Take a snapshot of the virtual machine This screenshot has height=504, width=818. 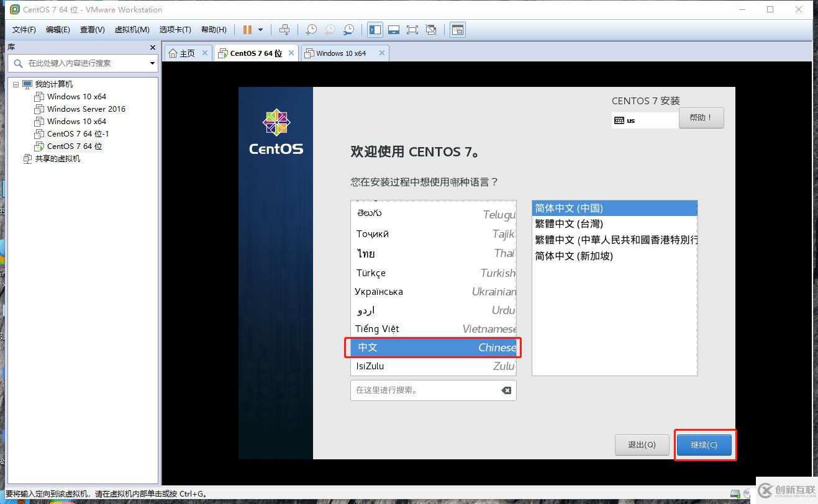311,30
